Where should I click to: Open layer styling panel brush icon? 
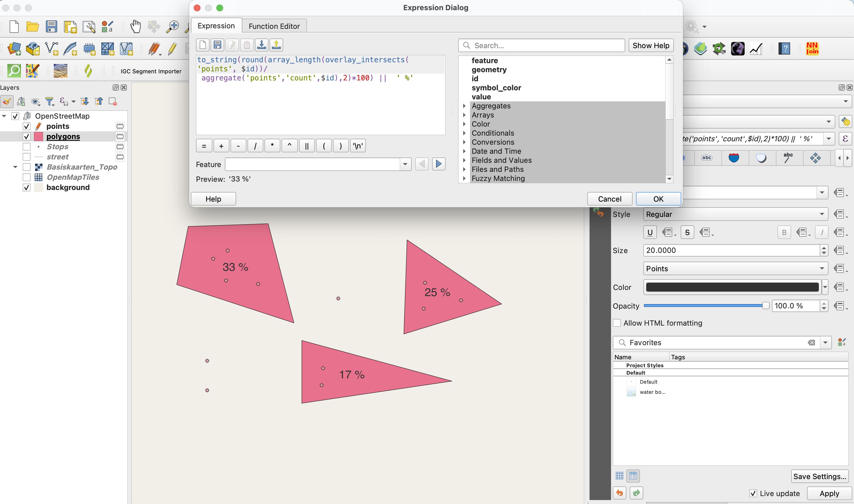(x=7, y=101)
